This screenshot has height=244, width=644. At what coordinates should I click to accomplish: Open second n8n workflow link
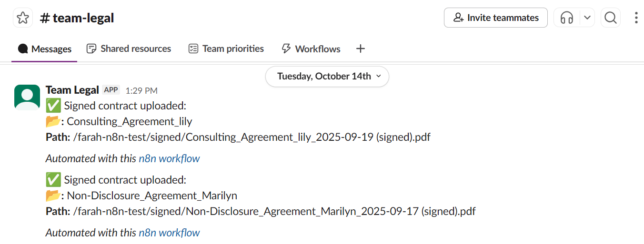[x=169, y=233]
